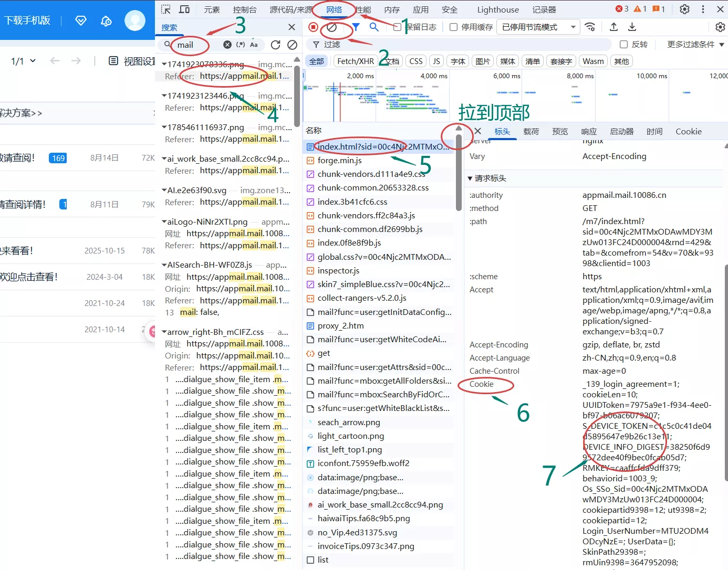Show all request types with 全部

pos(316,61)
